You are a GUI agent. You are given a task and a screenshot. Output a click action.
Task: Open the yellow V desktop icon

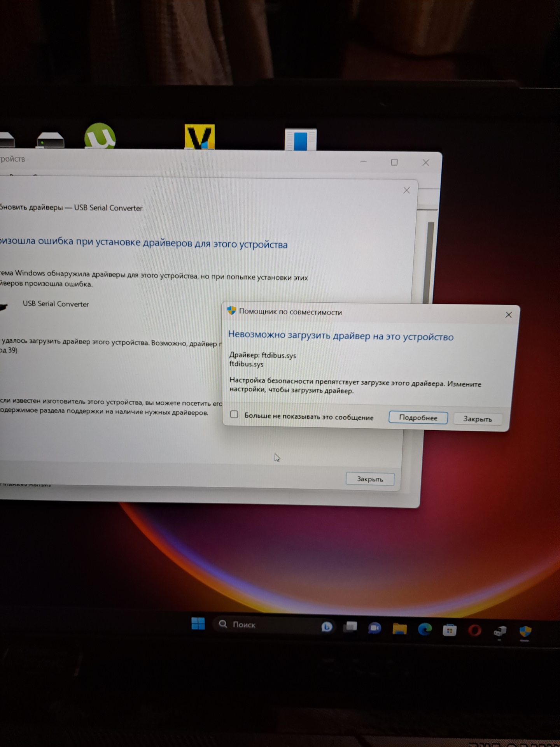(199, 137)
